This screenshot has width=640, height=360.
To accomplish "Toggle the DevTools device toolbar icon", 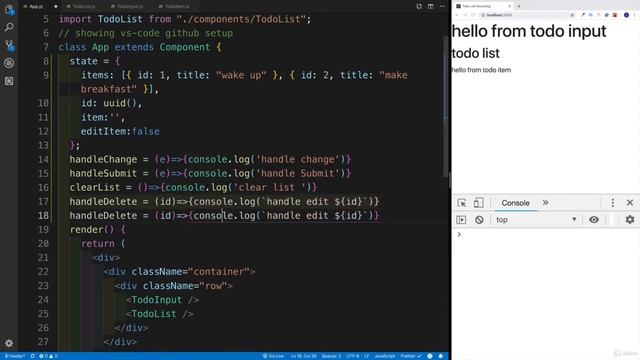I will click(478, 203).
